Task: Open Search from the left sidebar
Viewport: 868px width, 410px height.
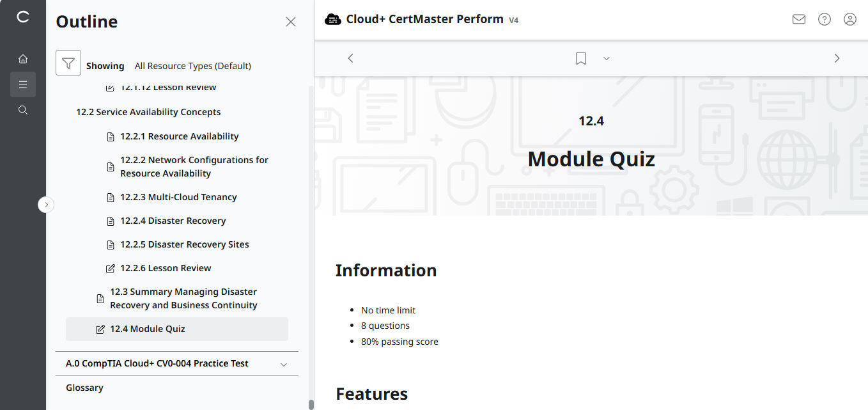Action: (23, 109)
